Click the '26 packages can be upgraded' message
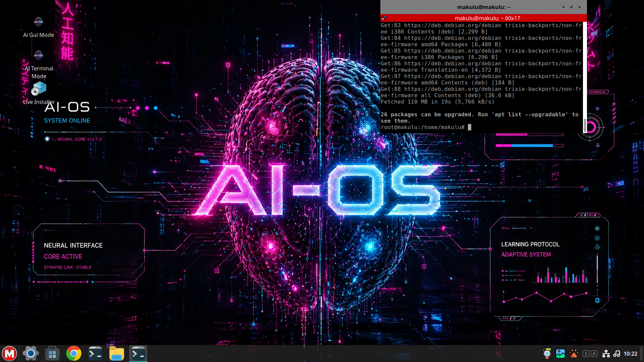The width and height of the screenshot is (644, 362). tap(480, 118)
